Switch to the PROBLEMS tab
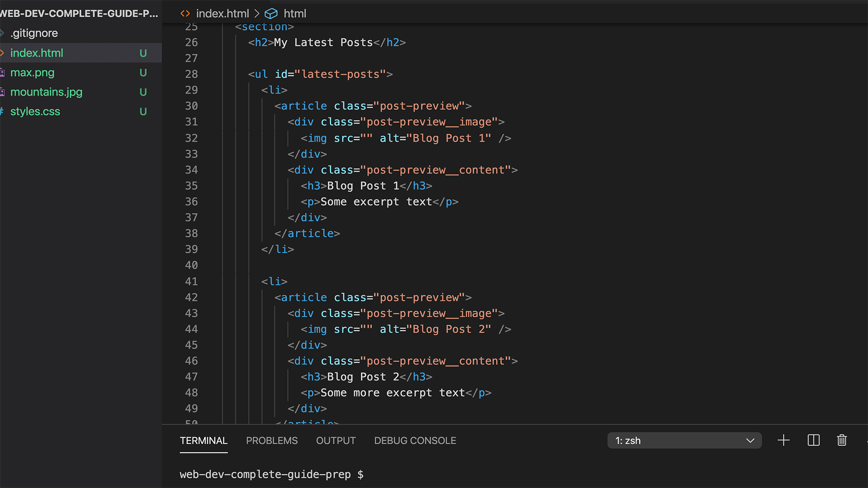 (x=272, y=440)
